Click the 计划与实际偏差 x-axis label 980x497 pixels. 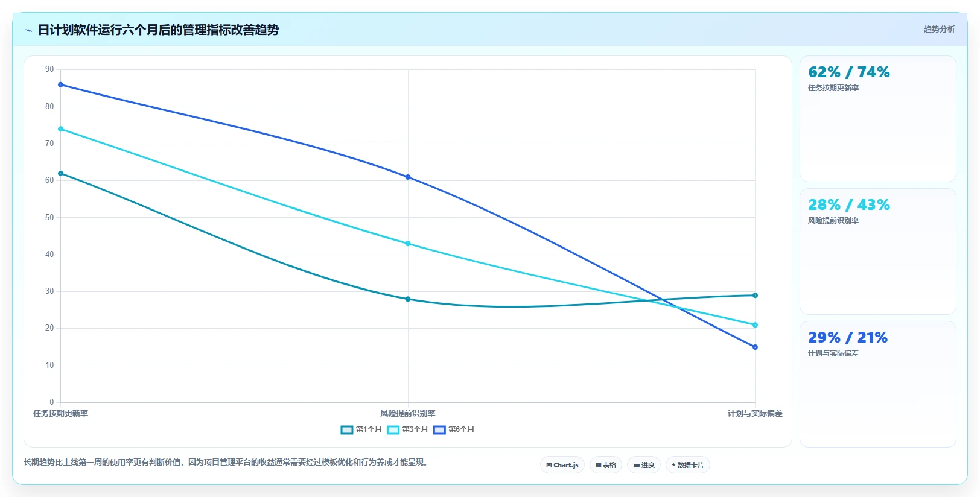tap(755, 414)
